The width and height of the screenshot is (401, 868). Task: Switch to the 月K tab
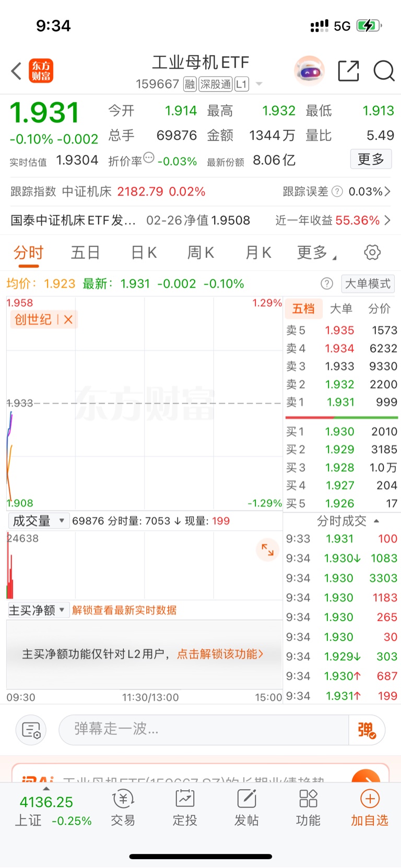(x=258, y=253)
